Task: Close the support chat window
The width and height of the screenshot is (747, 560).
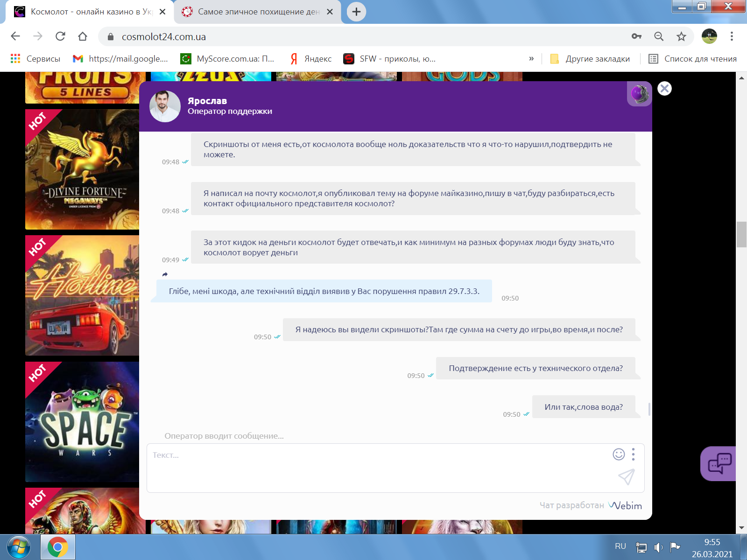Action: coord(664,89)
